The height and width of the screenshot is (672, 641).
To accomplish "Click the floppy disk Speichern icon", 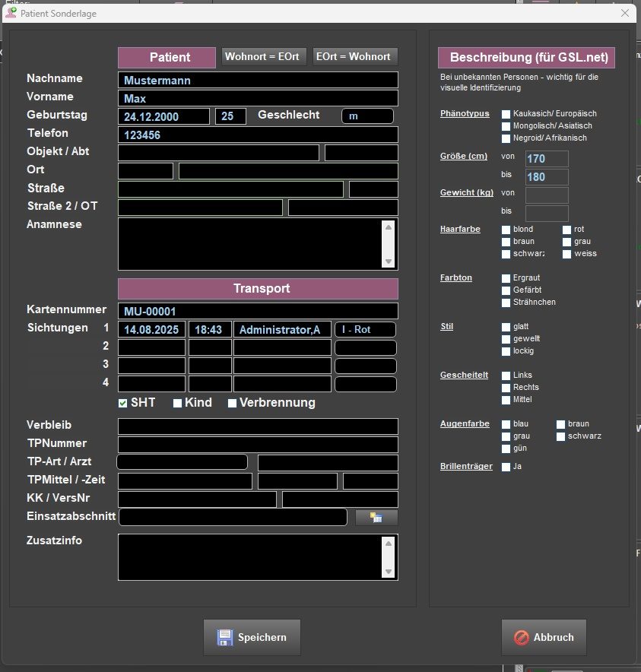I will (224, 637).
